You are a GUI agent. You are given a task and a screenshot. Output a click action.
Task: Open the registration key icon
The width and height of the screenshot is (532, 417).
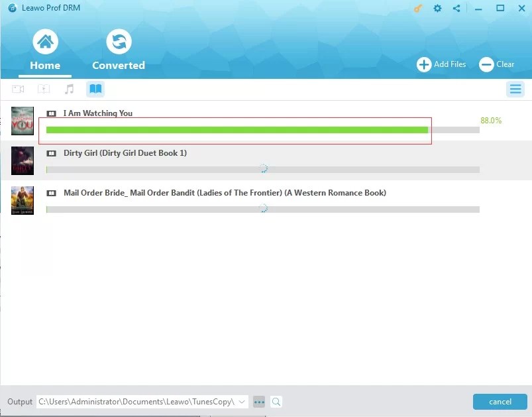417,9
